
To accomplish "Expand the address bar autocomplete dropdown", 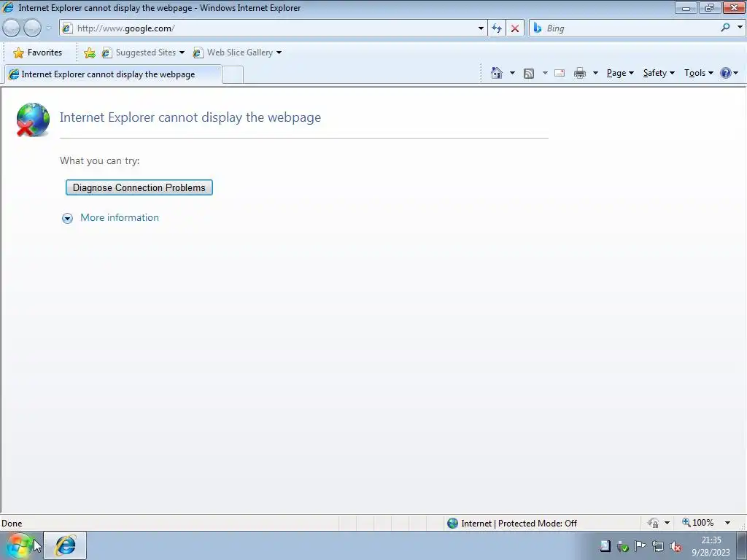I will coord(481,28).
